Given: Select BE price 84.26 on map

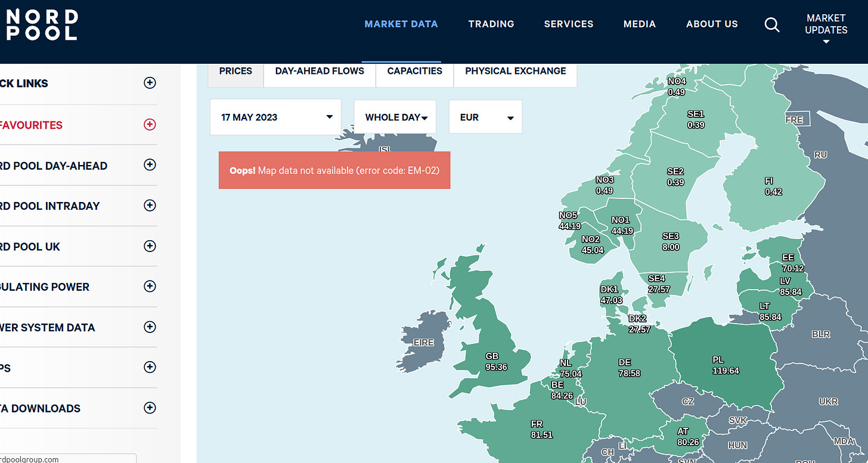Looking at the screenshot, I should 562,396.
